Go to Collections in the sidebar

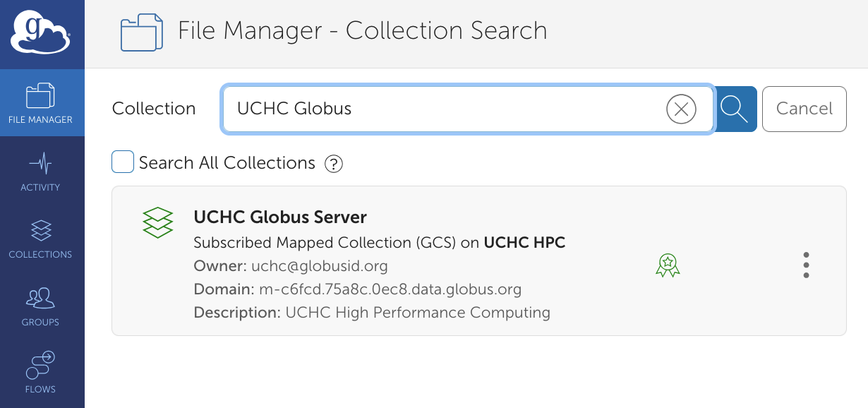pyautogui.click(x=40, y=239)
